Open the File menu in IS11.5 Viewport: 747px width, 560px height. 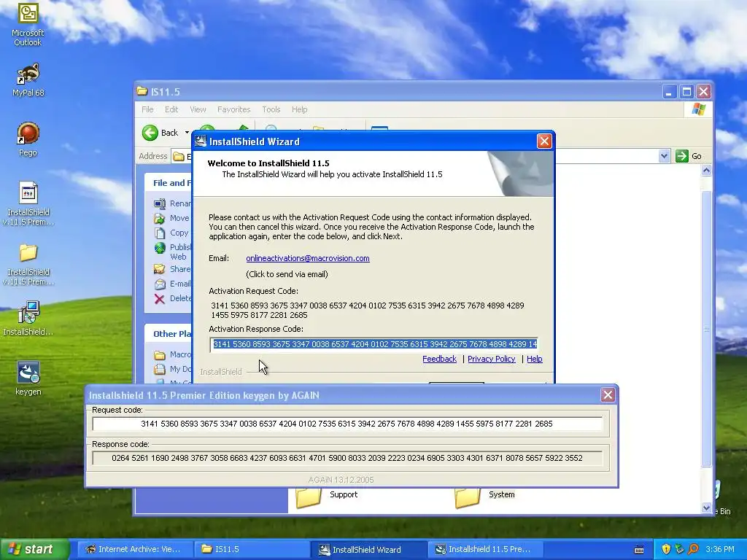click(x=147, y=109)
